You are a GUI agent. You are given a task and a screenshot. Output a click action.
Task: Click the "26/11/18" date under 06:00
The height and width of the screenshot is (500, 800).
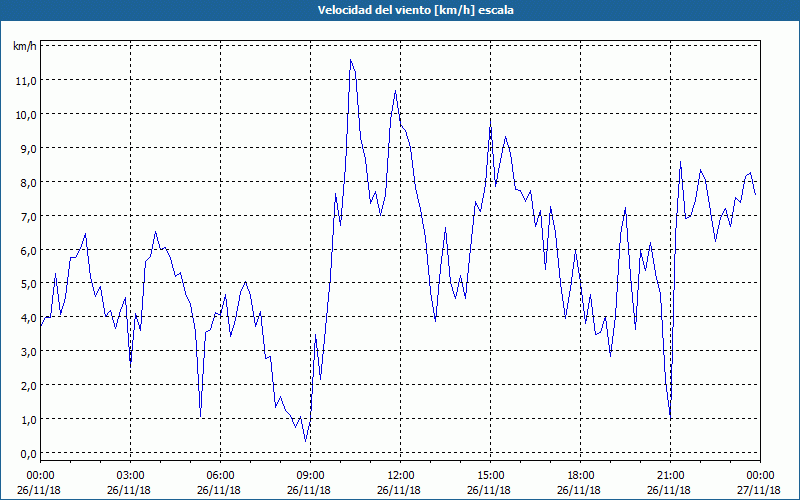tap(219, 490)
